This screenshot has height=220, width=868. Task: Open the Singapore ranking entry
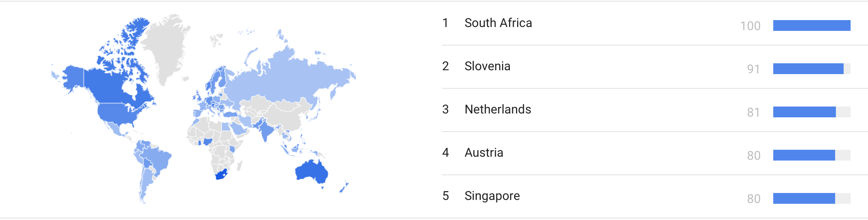[655, 196]
